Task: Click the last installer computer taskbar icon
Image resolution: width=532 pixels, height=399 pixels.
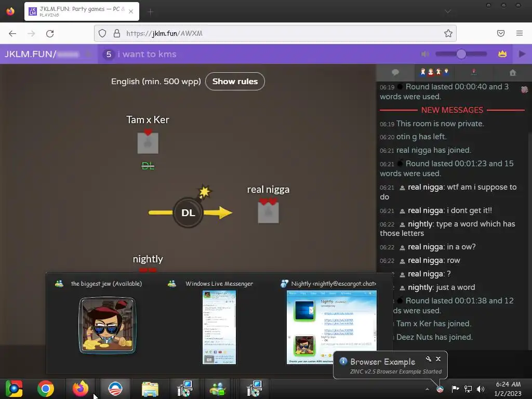Action: click(x=255, y=389)
